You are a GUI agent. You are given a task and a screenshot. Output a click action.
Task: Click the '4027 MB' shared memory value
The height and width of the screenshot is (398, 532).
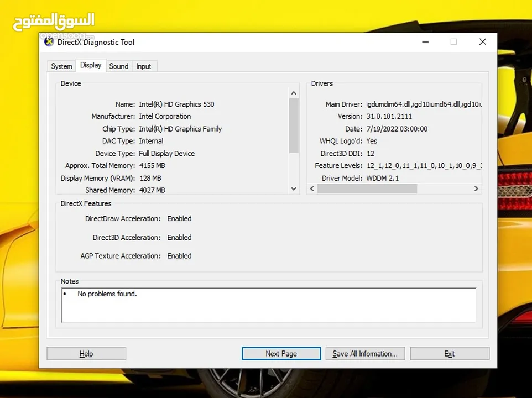pos(152,190)
